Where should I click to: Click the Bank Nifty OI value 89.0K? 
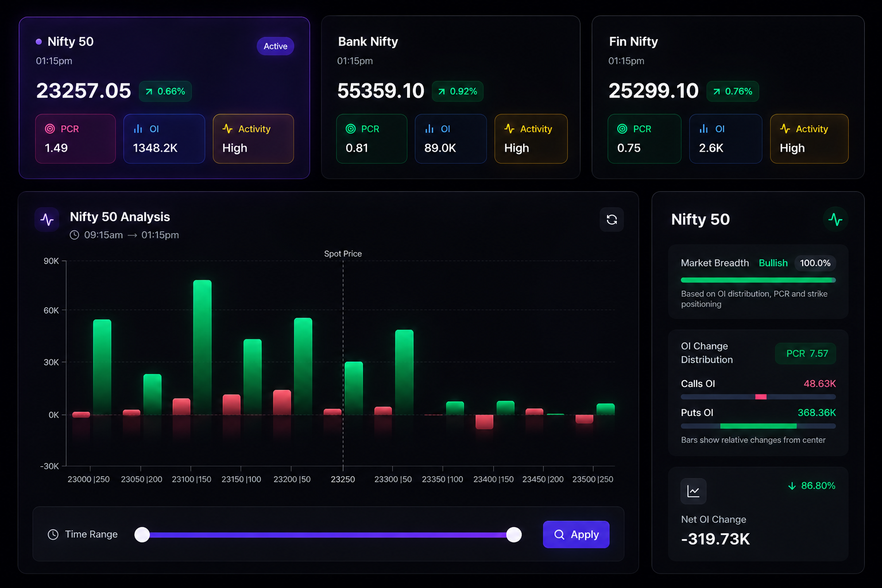tap(440, 148)
